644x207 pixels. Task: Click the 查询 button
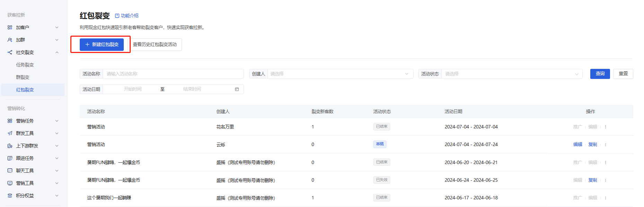(600, 74)
